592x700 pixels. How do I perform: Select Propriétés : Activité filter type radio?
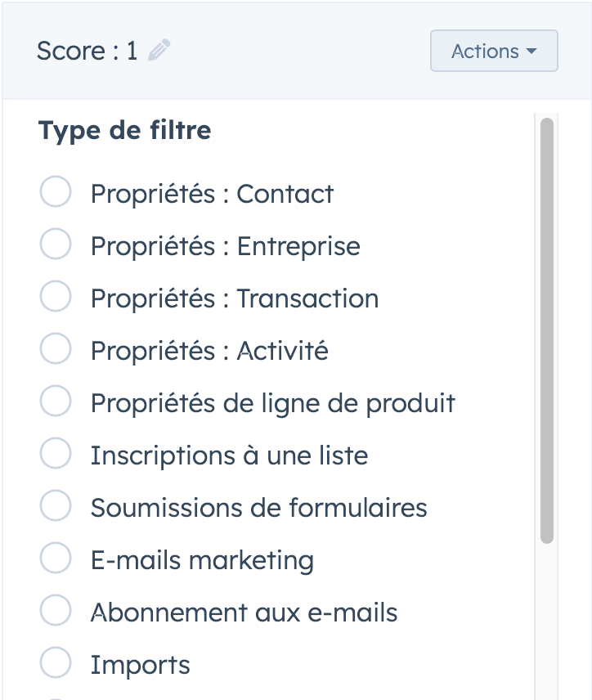[x=56, y=348]
